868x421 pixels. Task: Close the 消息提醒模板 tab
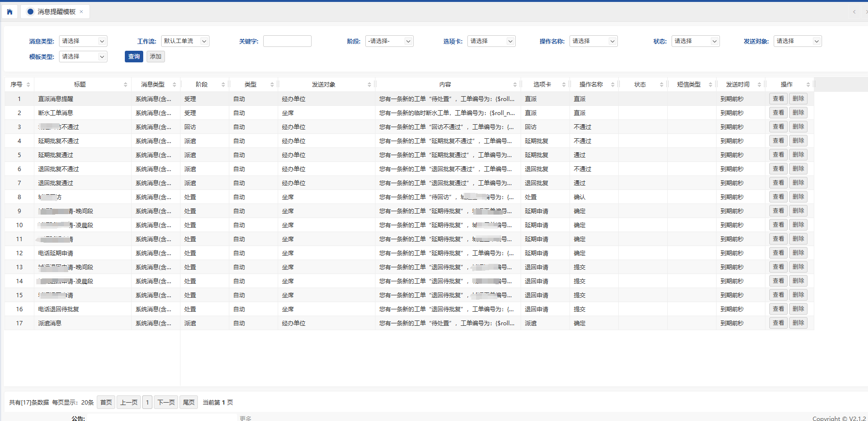81,12
